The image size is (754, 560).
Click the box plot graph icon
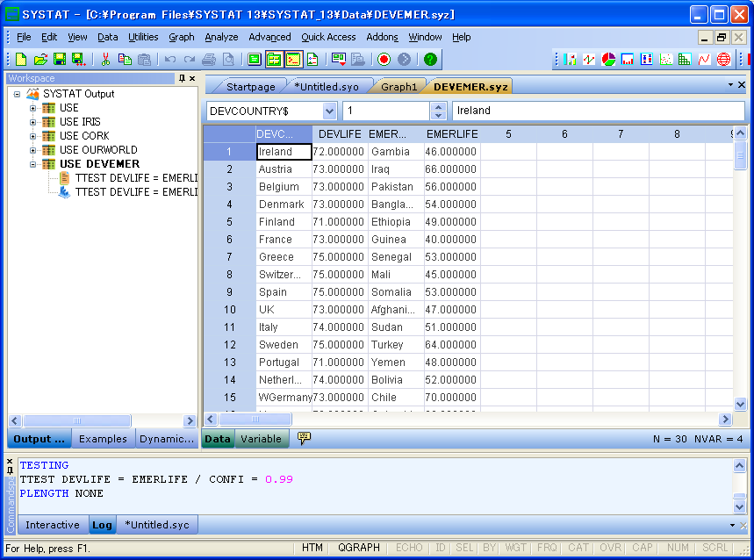coord(647,59)
